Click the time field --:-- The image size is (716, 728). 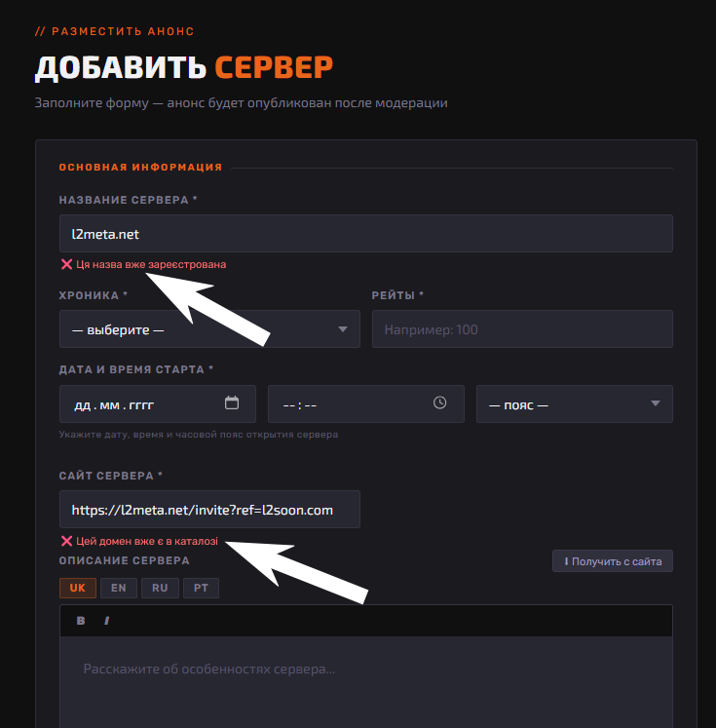pyautogui.click(x=366, y=403)
